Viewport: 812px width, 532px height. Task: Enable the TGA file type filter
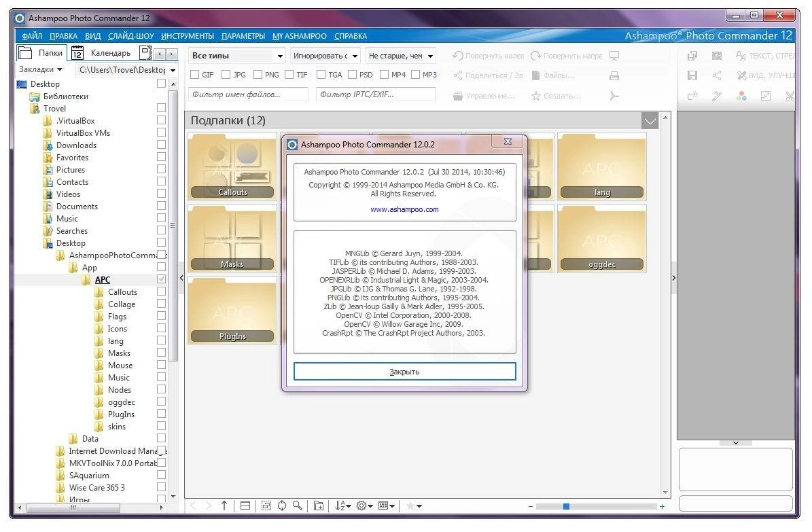[x=321, y=75]
